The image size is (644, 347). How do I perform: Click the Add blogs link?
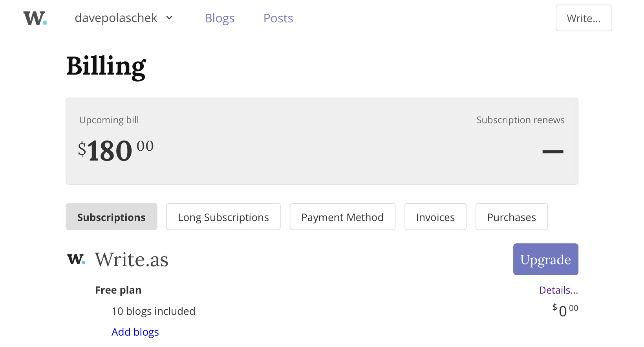pos(135,332)
